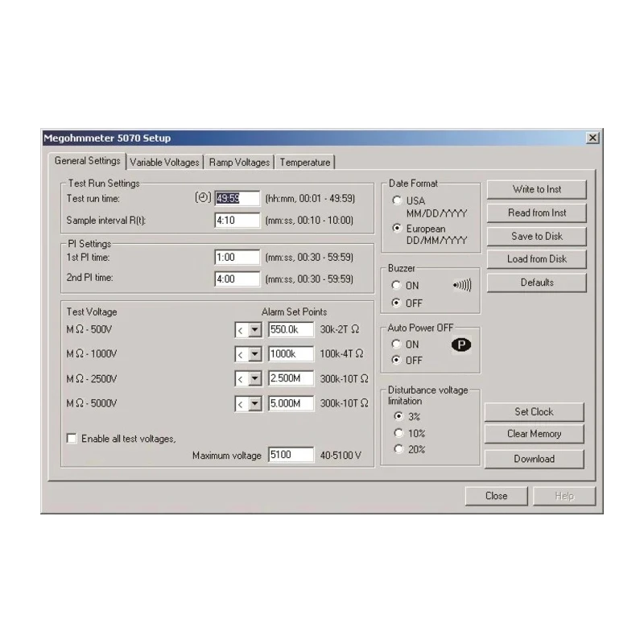The image size is (644, 644).
Task: Check Enable all test voltages box
Action: coord(72,439)
